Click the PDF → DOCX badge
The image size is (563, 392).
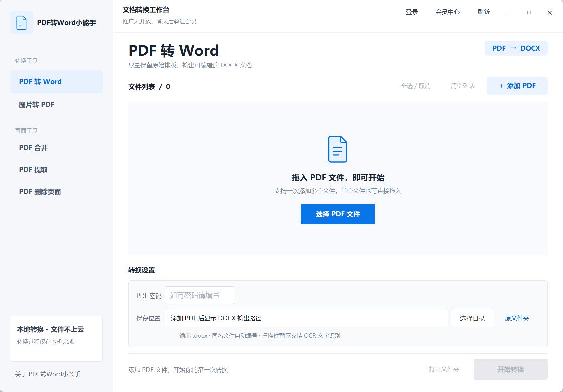coord(516,48)
